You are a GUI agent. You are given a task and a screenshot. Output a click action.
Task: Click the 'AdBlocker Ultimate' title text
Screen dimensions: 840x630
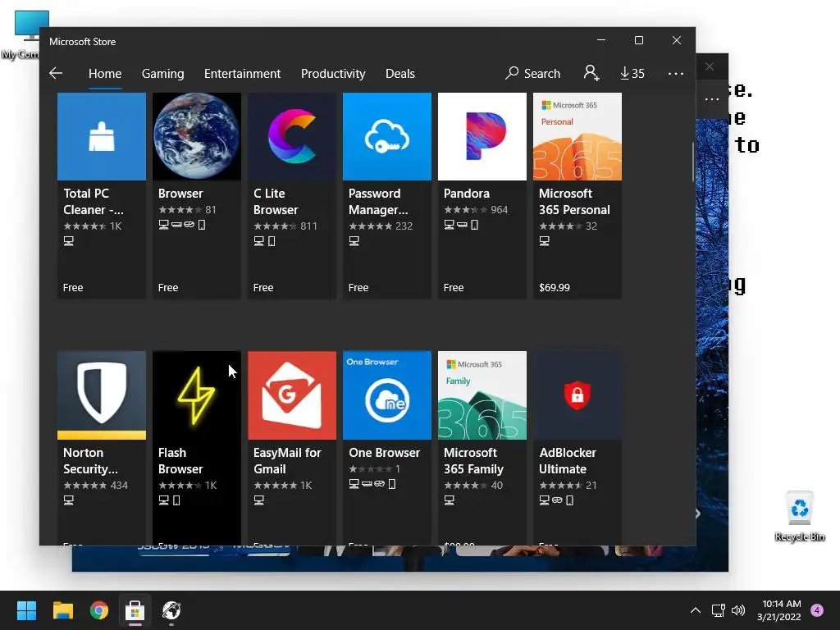tap(568, 461)
